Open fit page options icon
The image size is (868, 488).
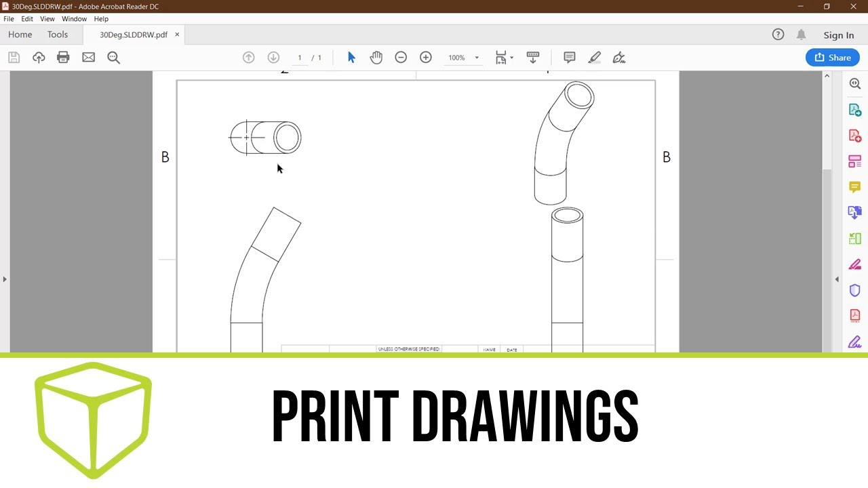(x=500, y=58)
